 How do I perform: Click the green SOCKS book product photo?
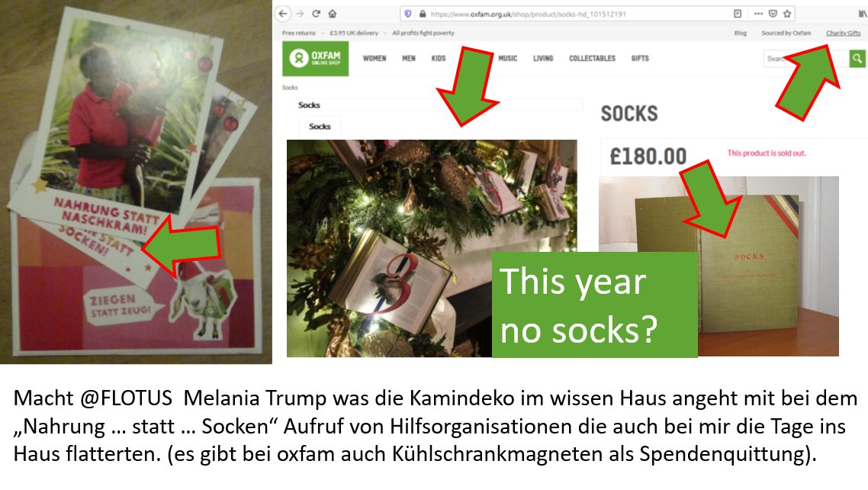[x=719, y=266]
